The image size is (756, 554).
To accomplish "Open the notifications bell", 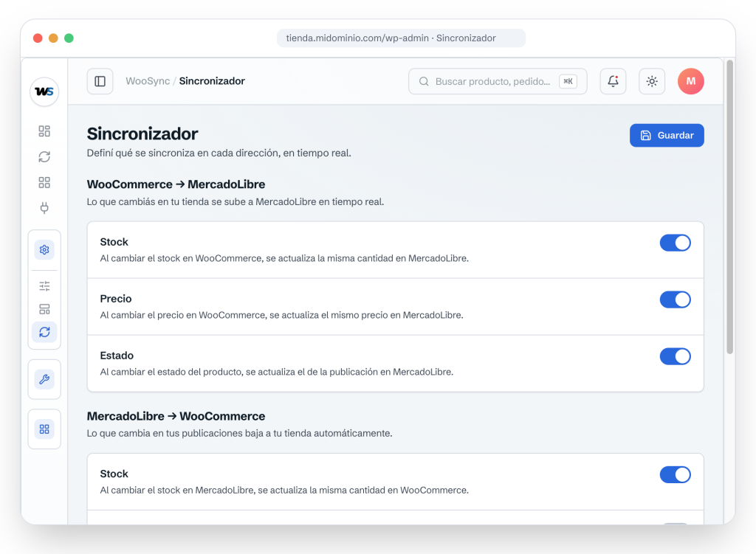I will [613, 81].
